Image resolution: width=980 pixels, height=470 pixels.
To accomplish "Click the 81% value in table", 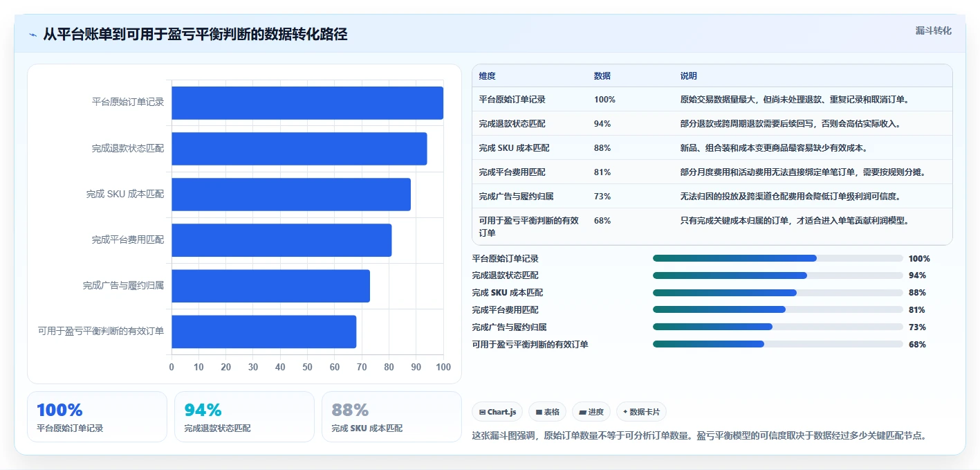I will 602,172.
